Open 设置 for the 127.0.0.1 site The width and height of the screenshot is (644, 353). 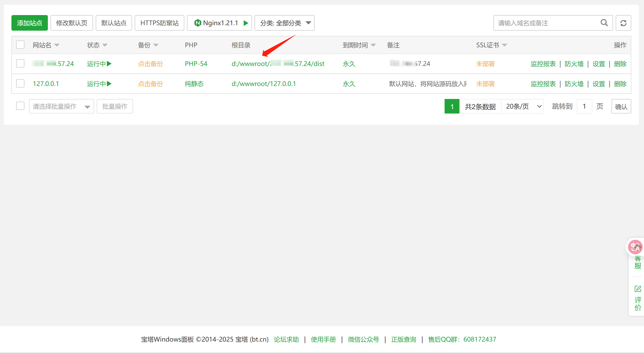tap(599, 84)
